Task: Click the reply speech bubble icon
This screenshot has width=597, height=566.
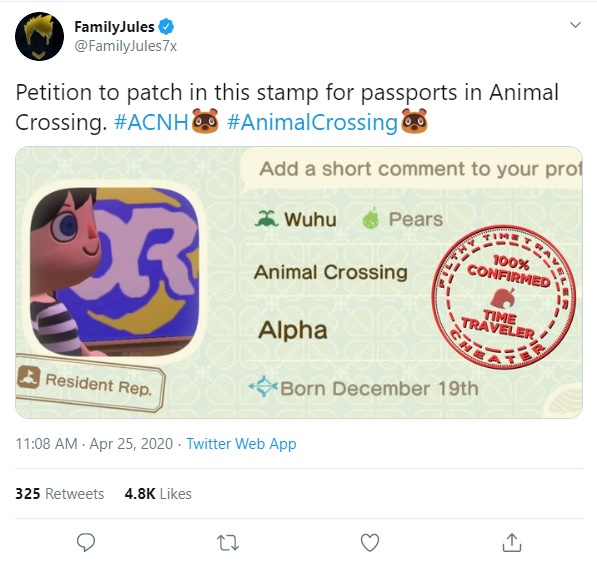Action: point(86,542)
